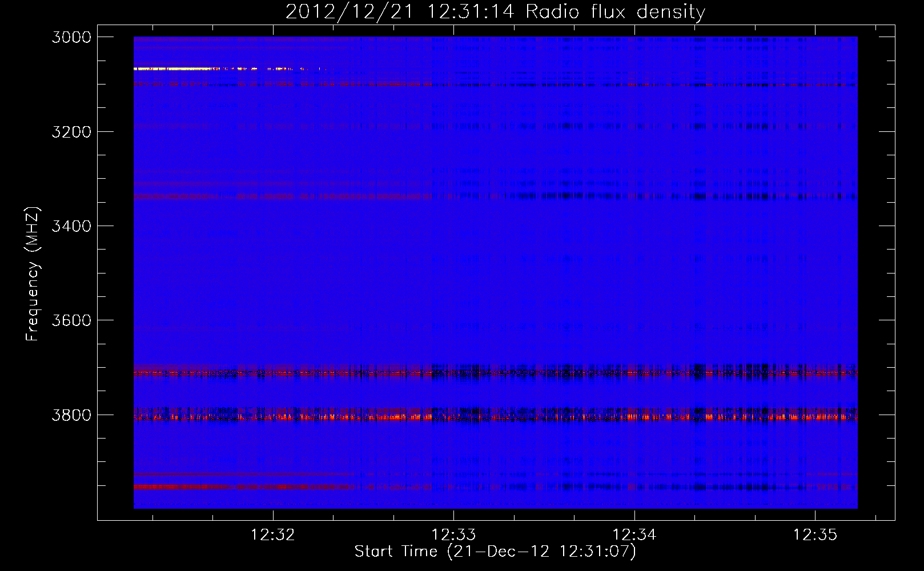This screenshot has width=924, height=571.
Task: Select the "3600" frequency axis label
Action: click(71, 320)
